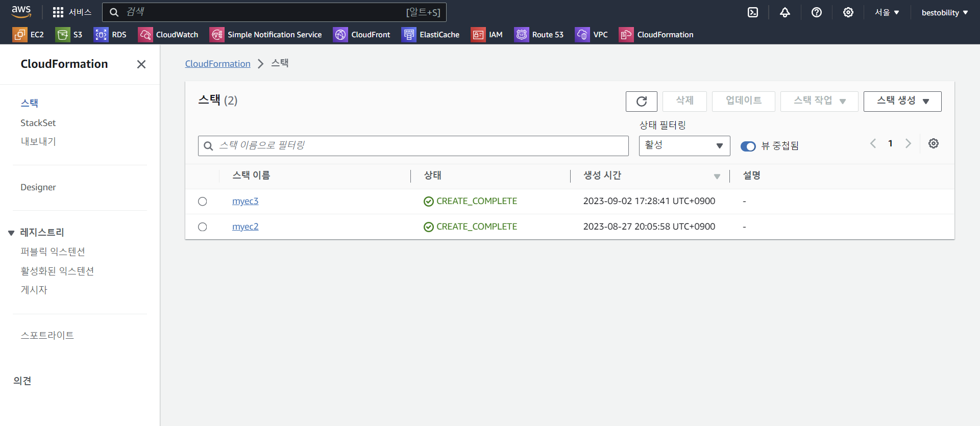Viewport: 980px width, 426px height.
Task: Click the EC2 shortcut icon
Action: [x=19, y=35]
